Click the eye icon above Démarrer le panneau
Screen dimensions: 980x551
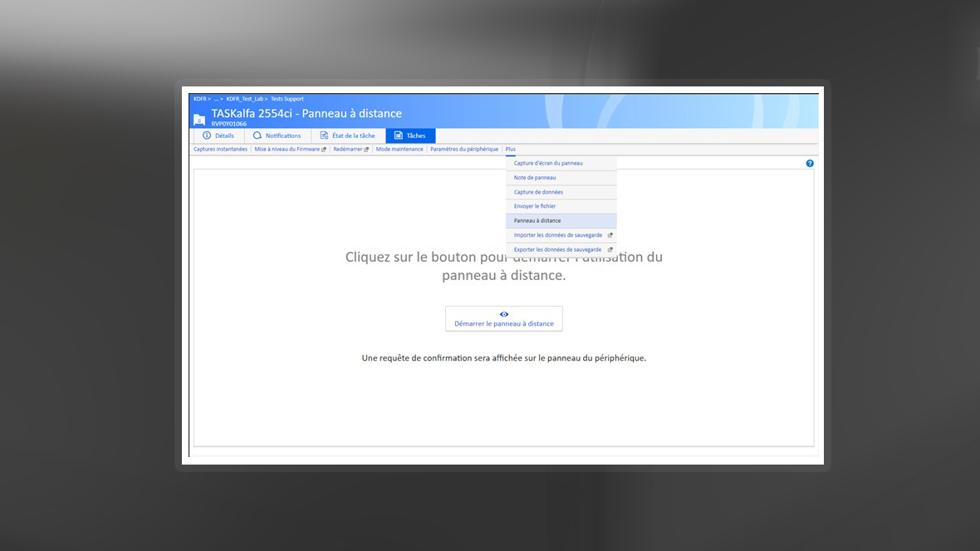504,314
